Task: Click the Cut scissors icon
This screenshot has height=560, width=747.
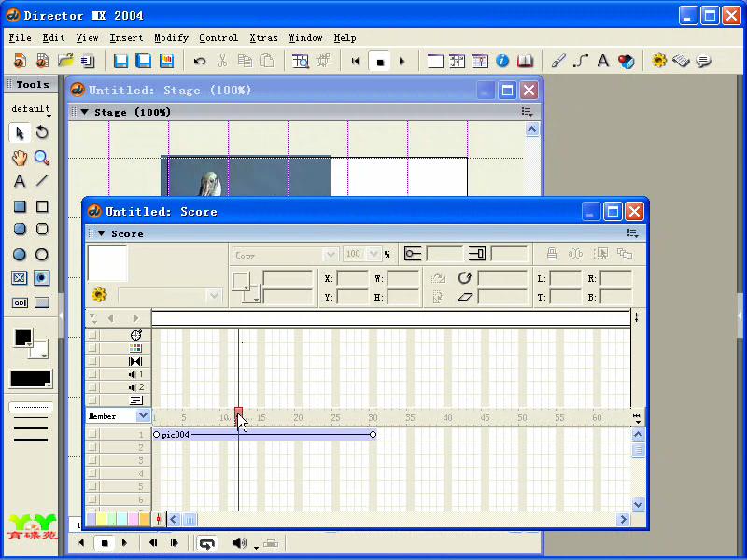Action: click(222, 61)
